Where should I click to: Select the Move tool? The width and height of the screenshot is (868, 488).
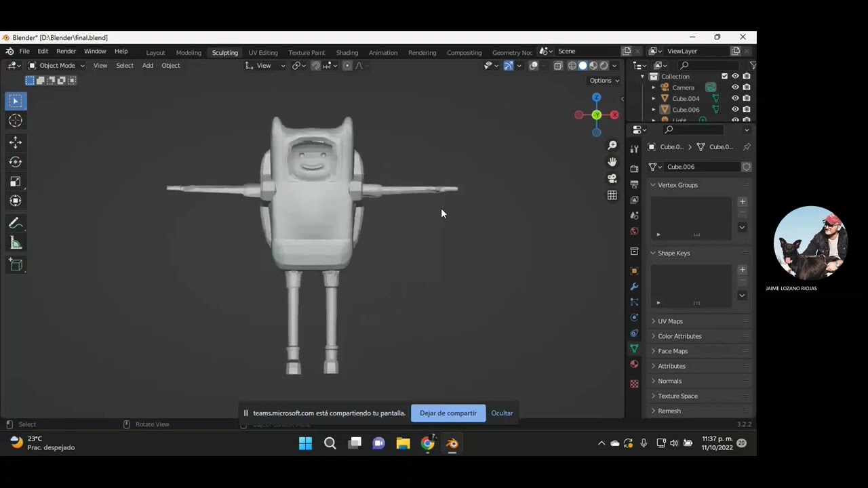tap(16, 142)
